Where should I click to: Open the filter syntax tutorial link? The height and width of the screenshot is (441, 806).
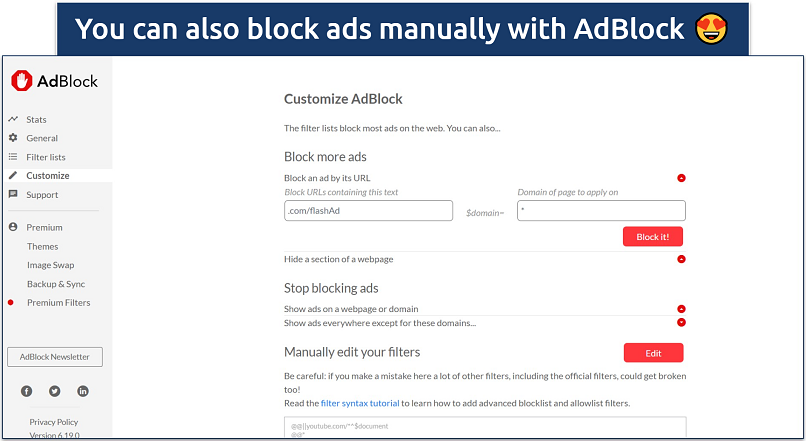(x=358, y=403)
